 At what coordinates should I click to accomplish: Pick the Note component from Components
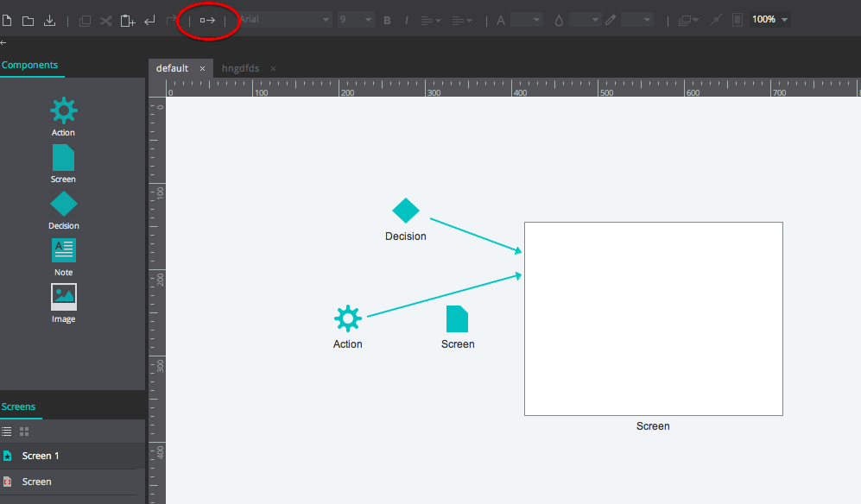[63, 250]
